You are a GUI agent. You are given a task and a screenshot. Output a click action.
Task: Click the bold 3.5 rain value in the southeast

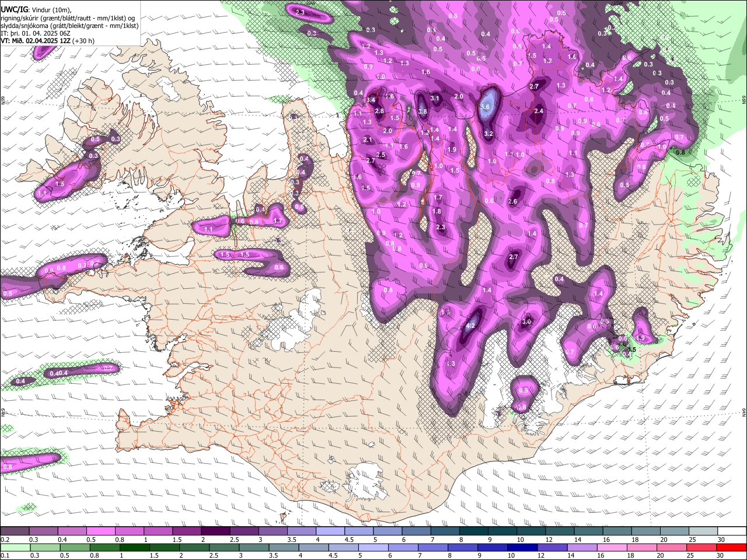pos(630,349)
